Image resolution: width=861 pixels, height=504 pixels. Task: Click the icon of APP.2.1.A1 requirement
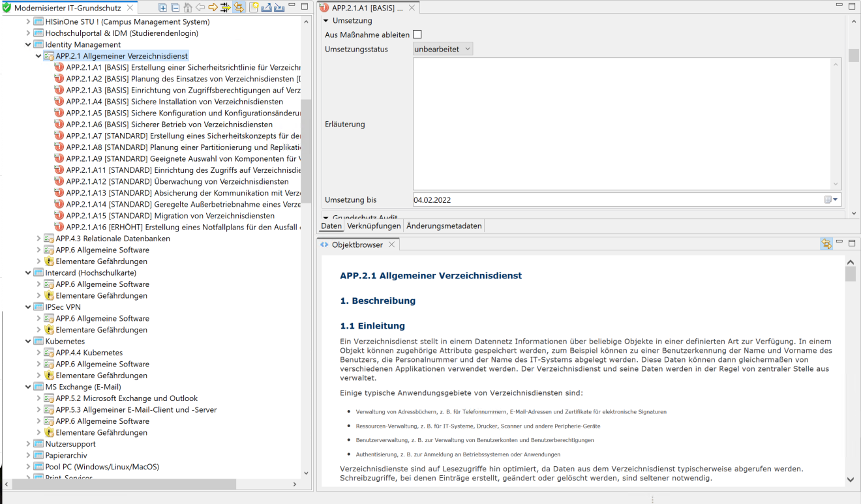59,67
